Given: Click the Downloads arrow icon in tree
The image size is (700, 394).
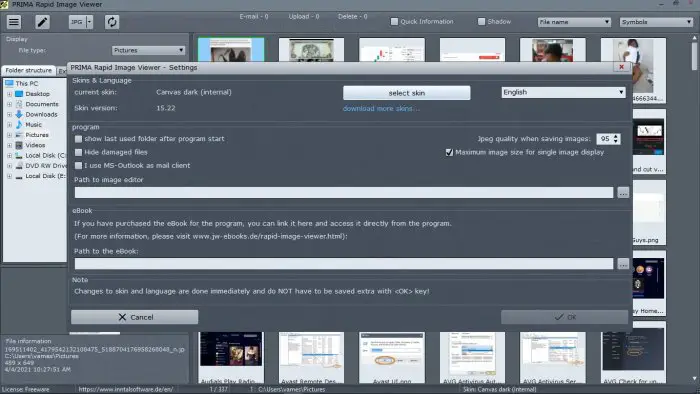Looking at the screenshot, I should pyautogui.click(x=19, y=114).
